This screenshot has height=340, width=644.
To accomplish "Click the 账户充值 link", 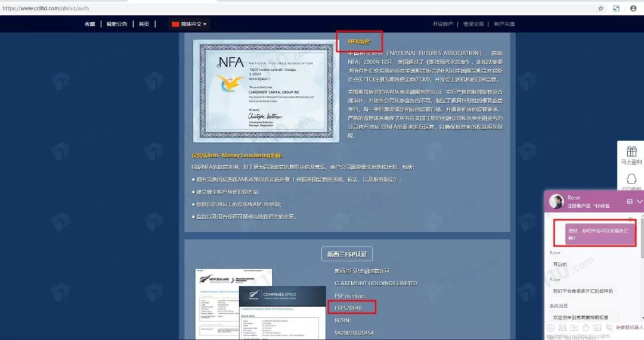I will coord(504,24).
